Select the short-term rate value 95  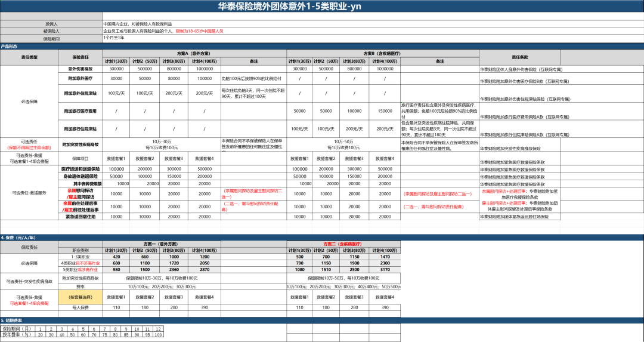pos(147,335)
